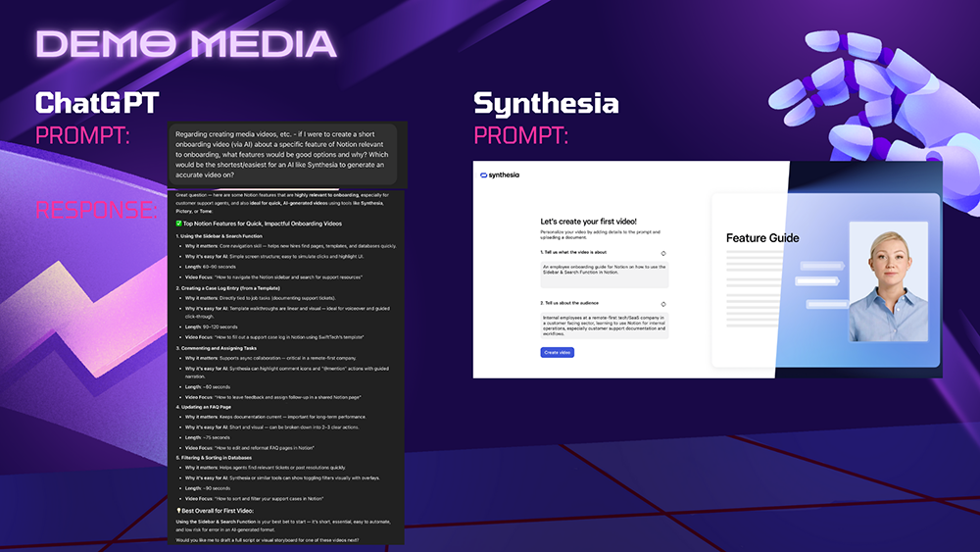
Task: Click 'Let's create your first video!' heading
Action: (x=587, y=222)
